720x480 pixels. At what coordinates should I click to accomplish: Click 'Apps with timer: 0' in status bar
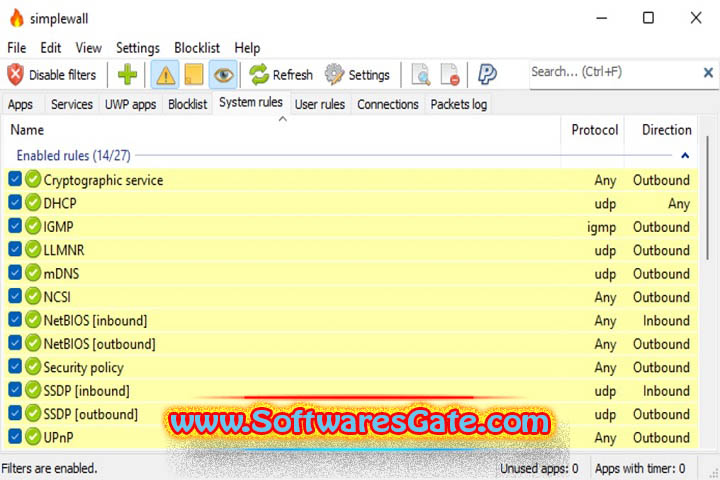coord(640,468)
